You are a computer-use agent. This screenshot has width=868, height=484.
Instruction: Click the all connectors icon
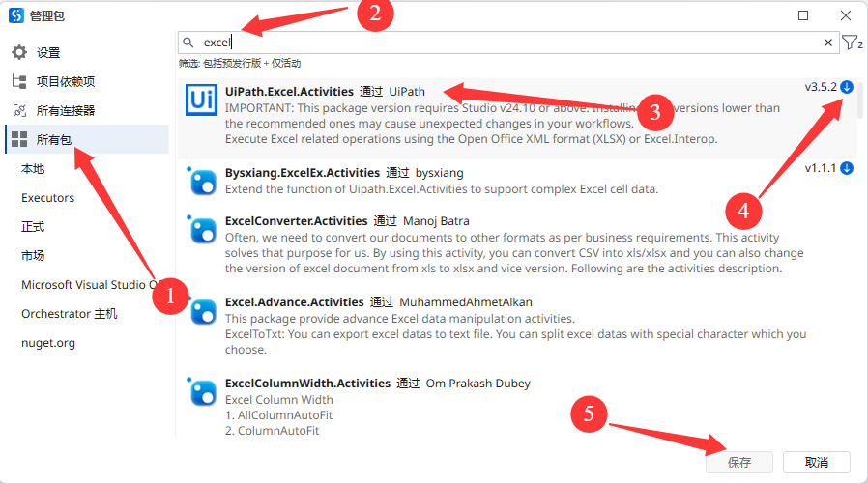19,111
